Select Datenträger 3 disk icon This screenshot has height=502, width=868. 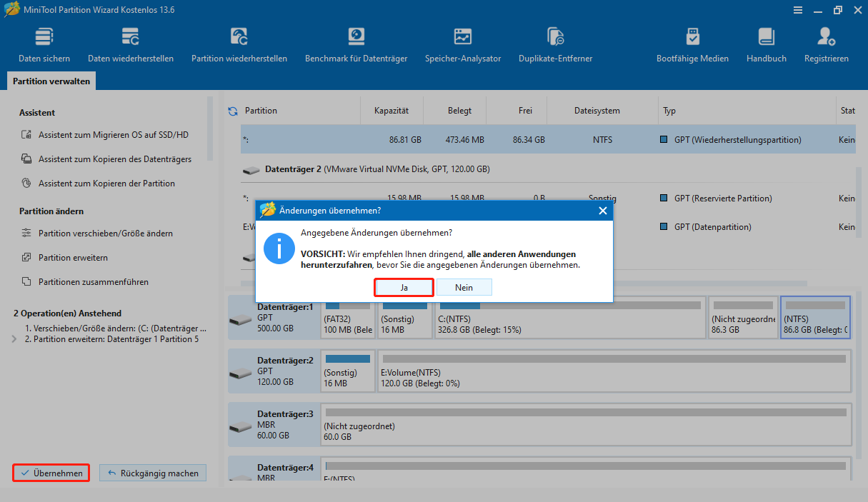(241, 426)
